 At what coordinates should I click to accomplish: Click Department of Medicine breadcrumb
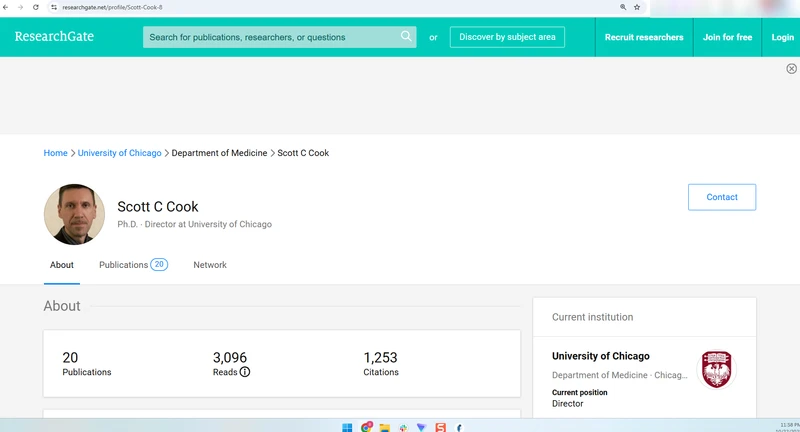point(219,153)
